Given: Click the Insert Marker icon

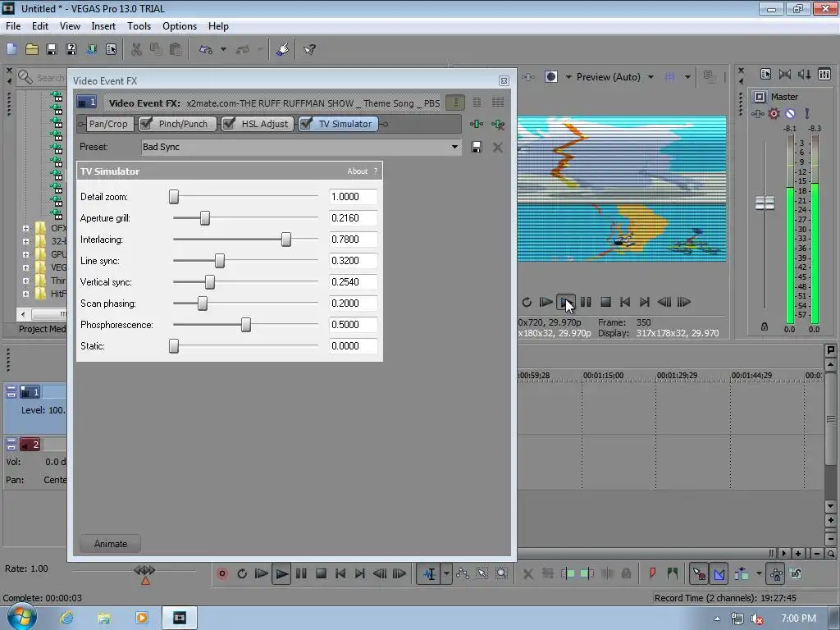Looking at the screenshot, I should click(x=652, y=573).
